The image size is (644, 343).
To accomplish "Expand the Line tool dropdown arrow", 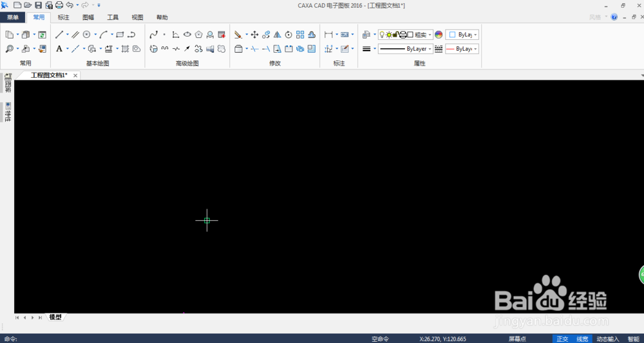I will (x=68, y=35).
